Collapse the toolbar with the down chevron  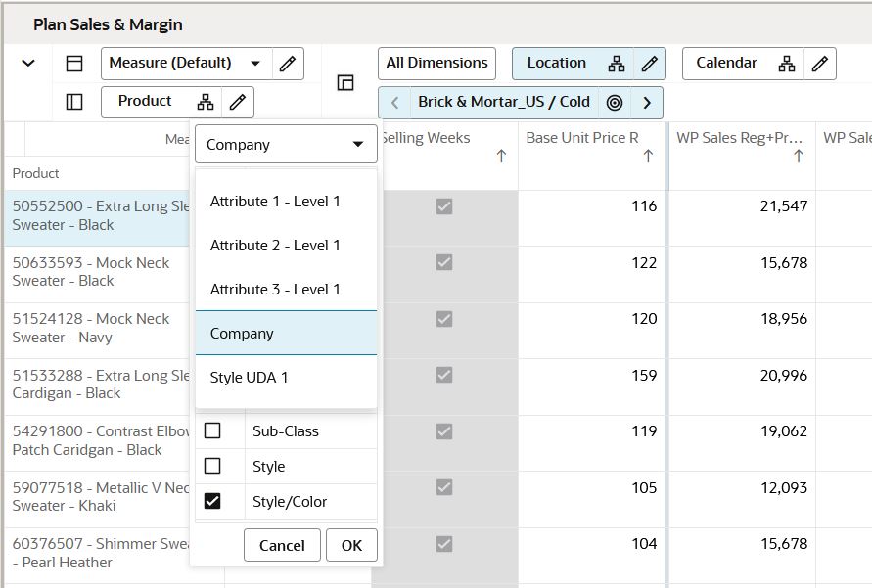tap(28, 63)
